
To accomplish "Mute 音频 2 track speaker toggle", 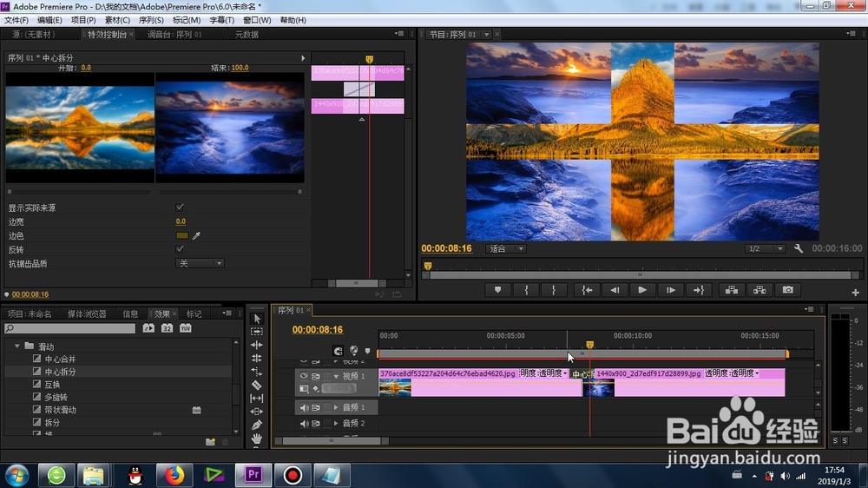I will (304, 424).
